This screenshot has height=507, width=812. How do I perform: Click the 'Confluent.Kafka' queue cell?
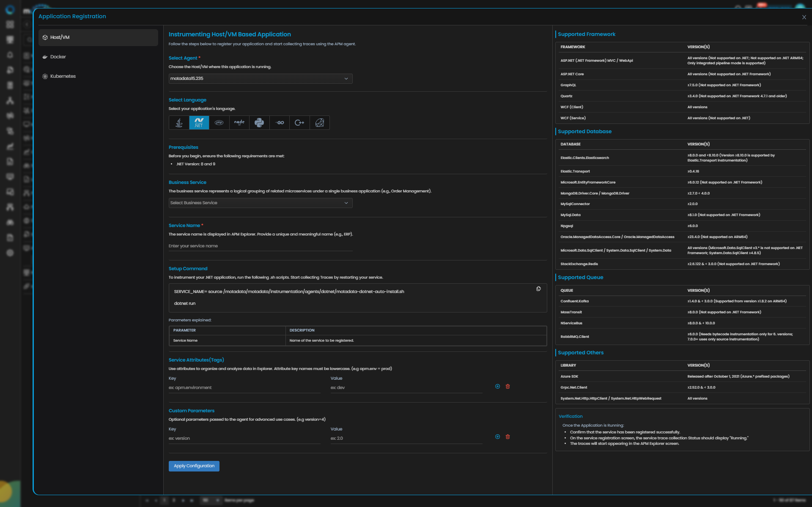click(575, 301)
